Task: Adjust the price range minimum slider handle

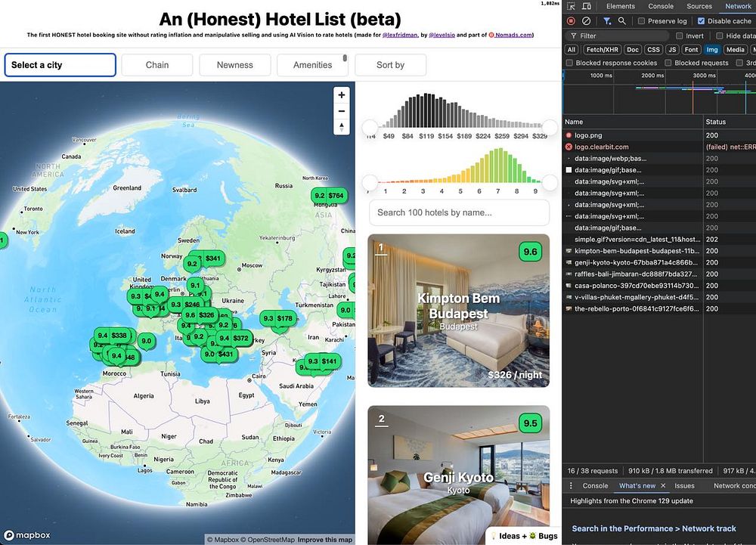Action: click(x=370, y=128)
